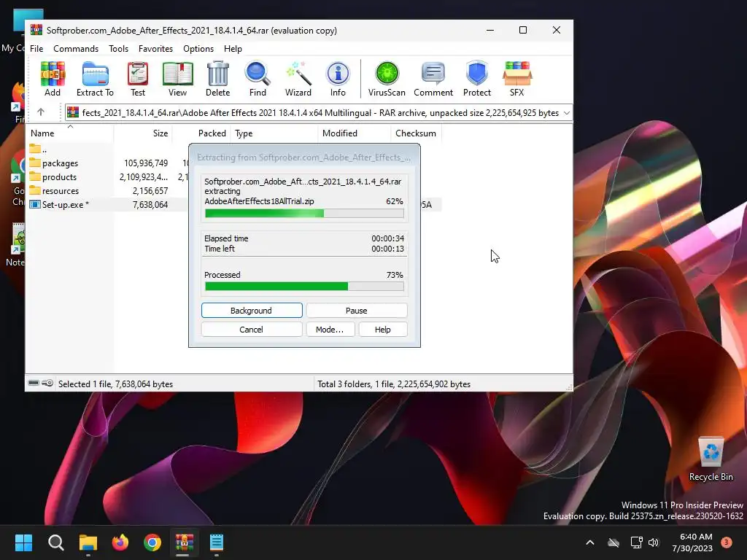Screen dimensions: 747x560
Task: Open the Help menu
Action: (233, 49)
